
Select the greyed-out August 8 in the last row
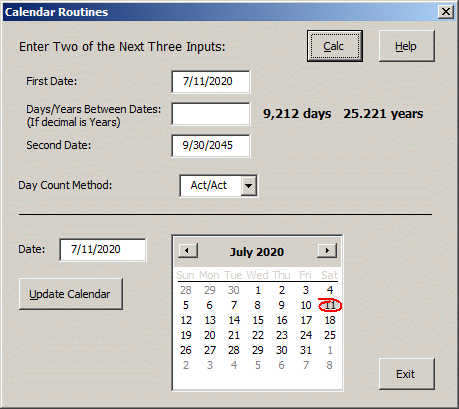click(330, 365)
